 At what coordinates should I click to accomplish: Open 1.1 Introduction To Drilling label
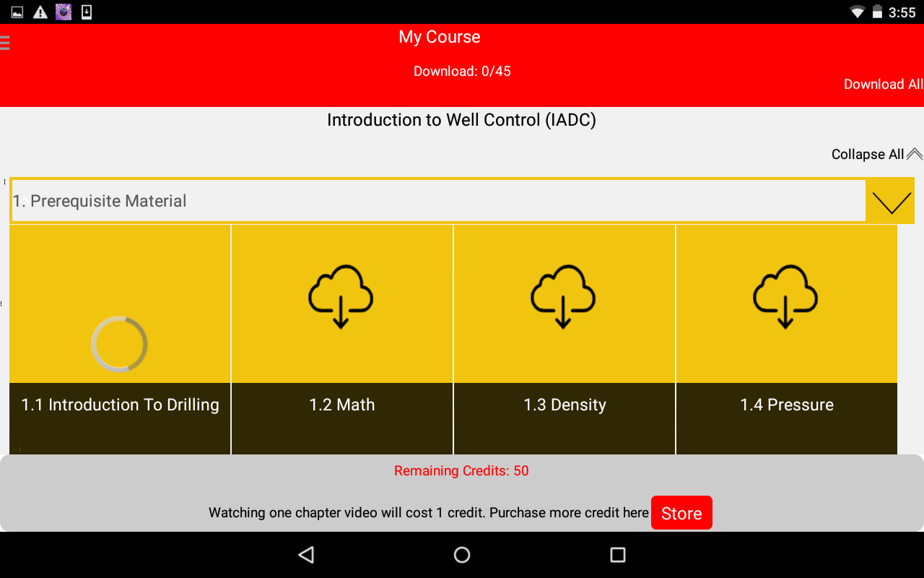(x=120, y=405)
